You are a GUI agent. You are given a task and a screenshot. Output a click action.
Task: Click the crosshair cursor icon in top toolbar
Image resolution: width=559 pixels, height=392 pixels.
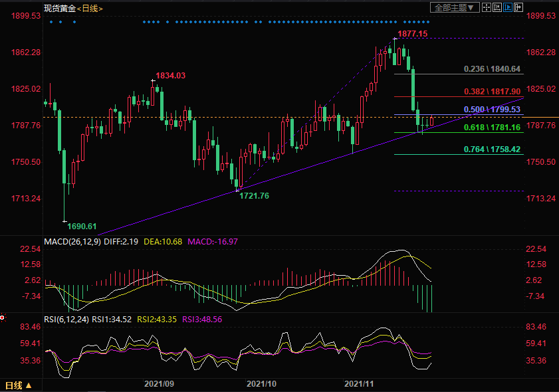(487, 7)
